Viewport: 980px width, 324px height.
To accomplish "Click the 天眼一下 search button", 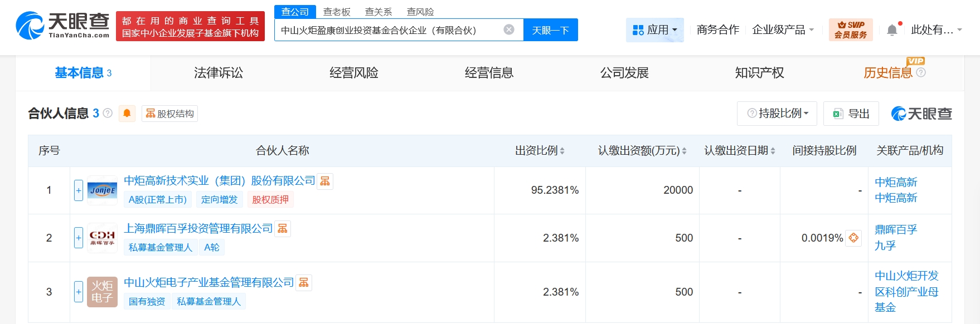I will tap(550, 30).
